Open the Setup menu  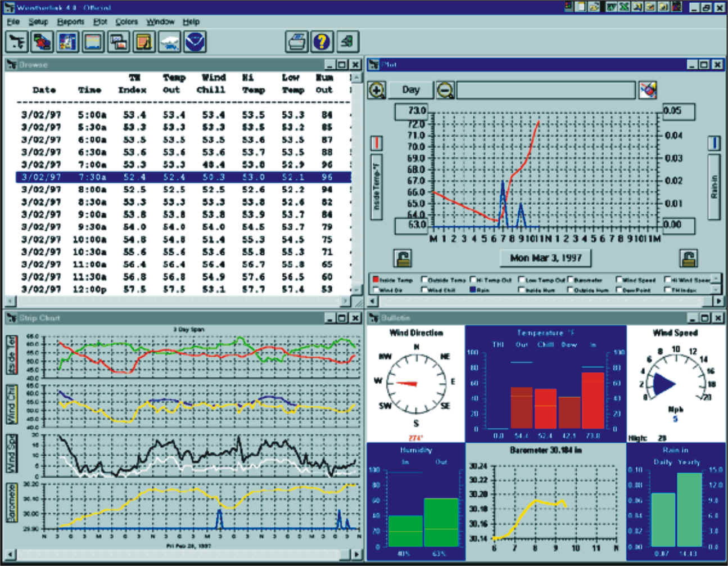(38, 21)
